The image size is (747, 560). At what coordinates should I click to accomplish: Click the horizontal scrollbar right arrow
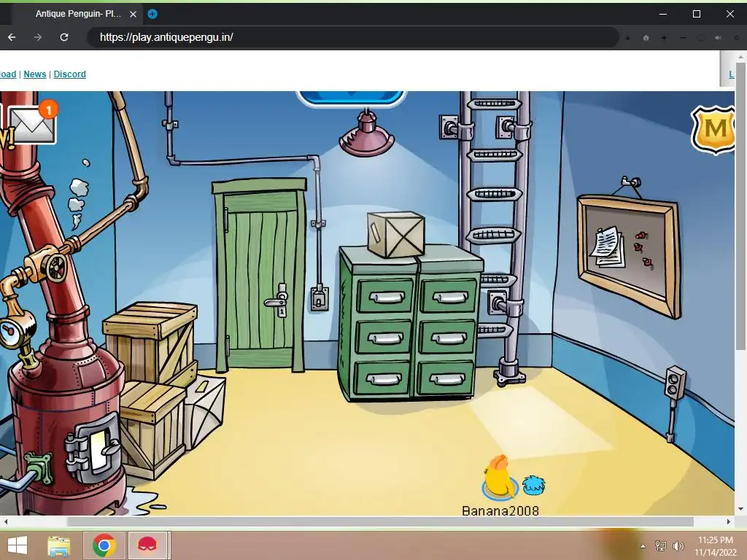pyautogui.click(x=729, y=522)
